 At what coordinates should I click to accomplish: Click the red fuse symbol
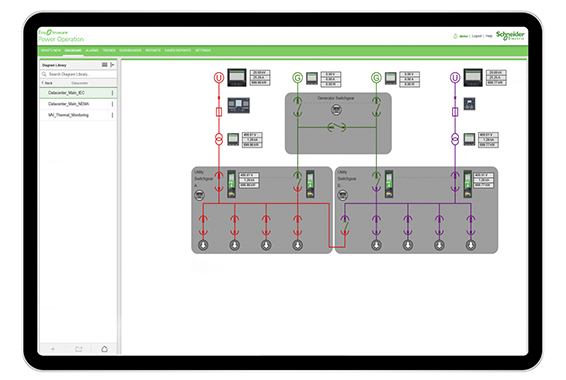coord(219,112)
